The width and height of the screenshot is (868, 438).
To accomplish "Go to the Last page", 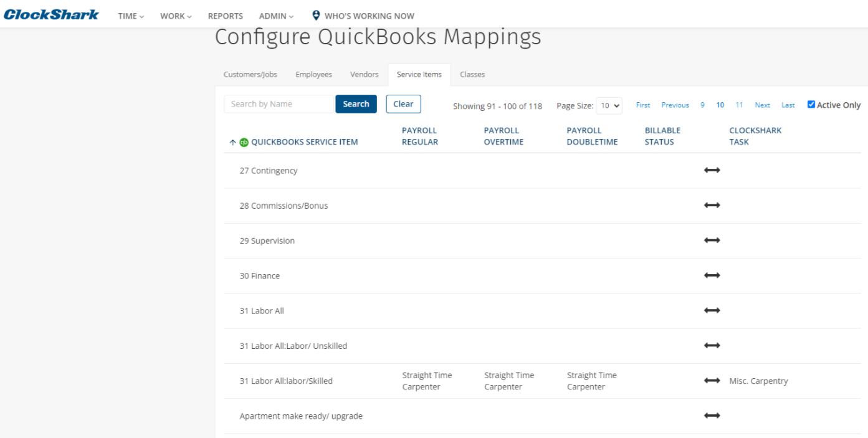I will tap(788, 105).
